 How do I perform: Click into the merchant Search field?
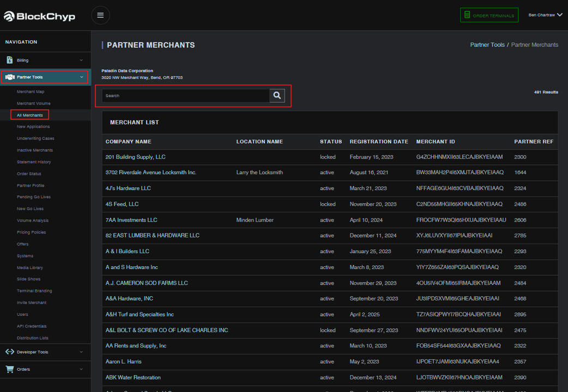click(186, 96)
